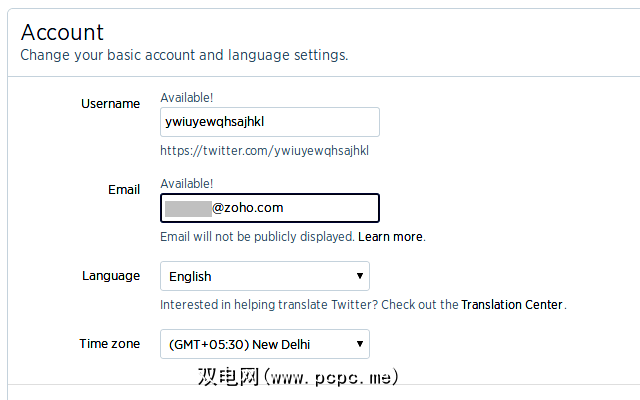This screenshot has height=400, width=640.
Task: Click the Language field label
Action: coord(111,275)
